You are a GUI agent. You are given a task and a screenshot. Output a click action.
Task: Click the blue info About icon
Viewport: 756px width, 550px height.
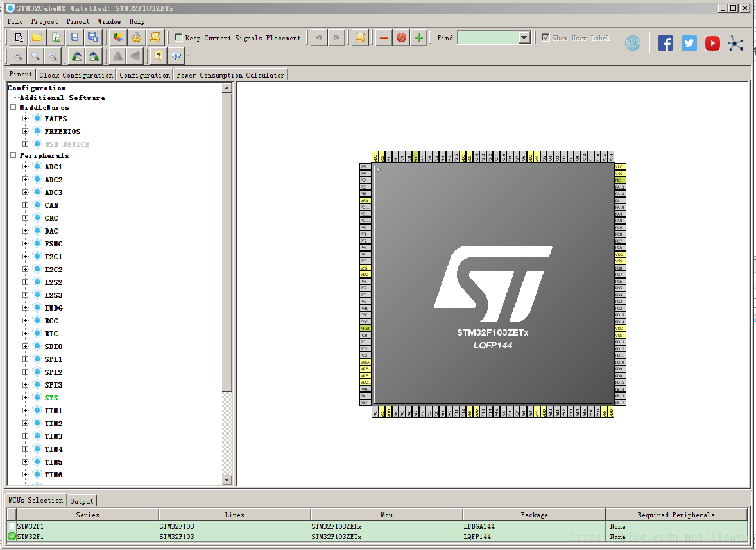[x=176, y=56]
